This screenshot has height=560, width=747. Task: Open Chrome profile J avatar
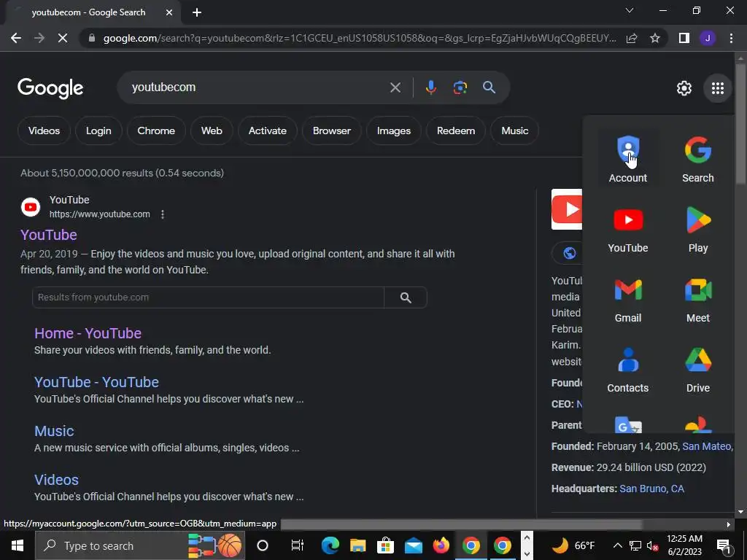708,38
